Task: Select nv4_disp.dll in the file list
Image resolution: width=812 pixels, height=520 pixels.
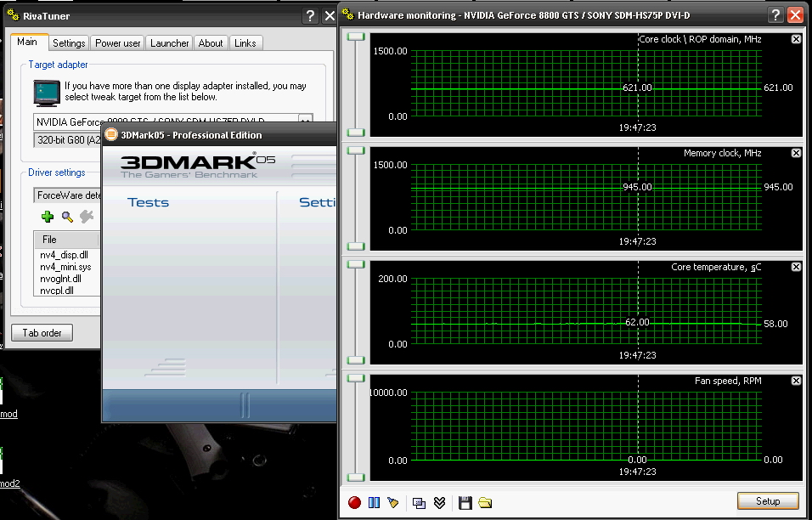Action: click(65, 255)
